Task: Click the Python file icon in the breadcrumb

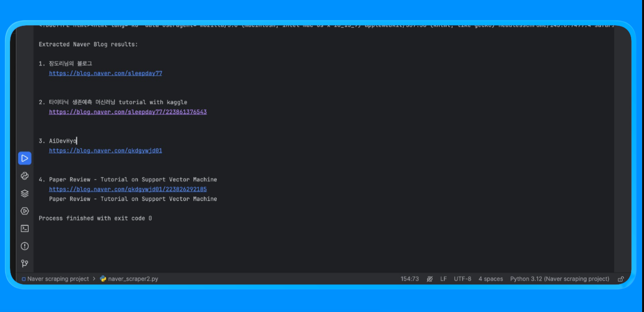Action: click(x=103, y=279)
